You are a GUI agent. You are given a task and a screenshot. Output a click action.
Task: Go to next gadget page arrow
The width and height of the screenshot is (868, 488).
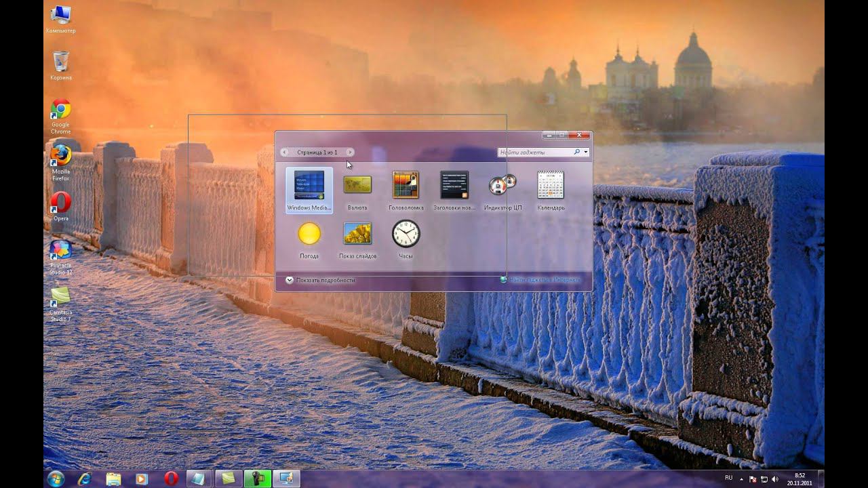(350, 152)
